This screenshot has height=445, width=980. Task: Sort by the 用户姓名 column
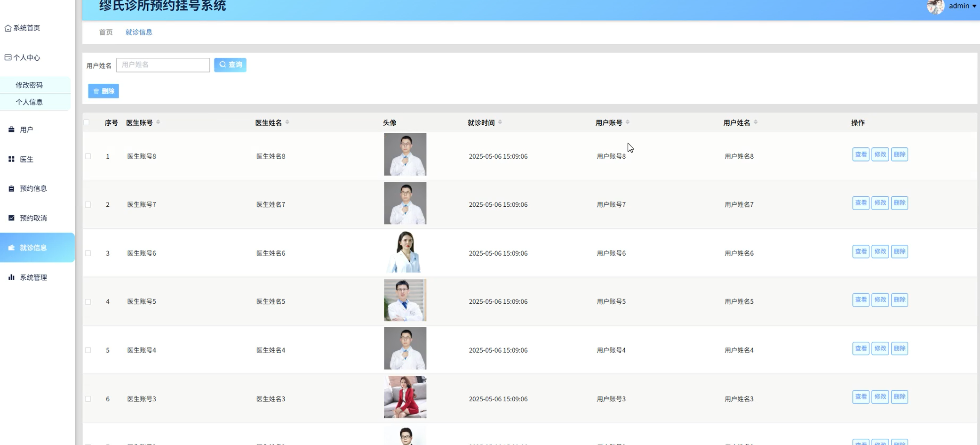[756, 122]
